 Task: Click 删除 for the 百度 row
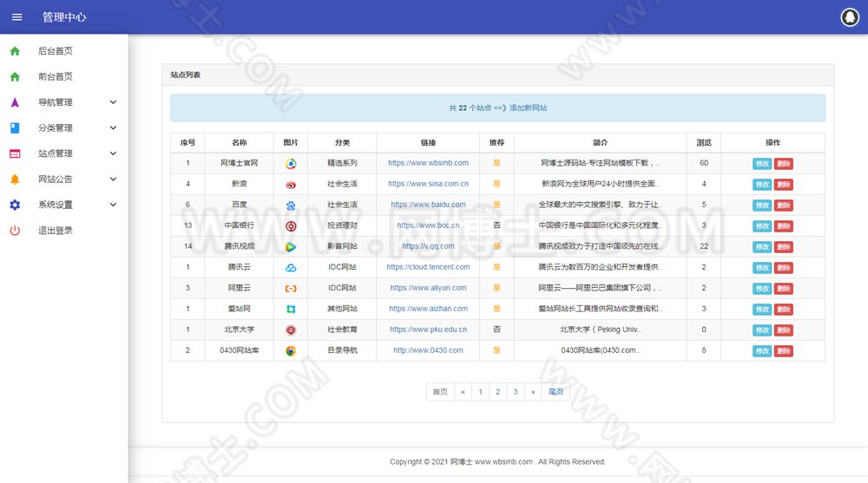[783, 206]
